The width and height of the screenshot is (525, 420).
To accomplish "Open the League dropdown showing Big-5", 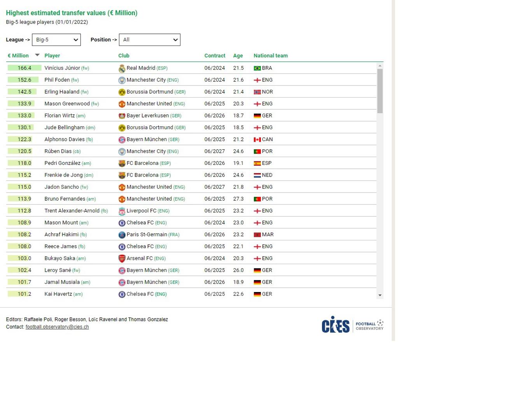I will (56, 40).
